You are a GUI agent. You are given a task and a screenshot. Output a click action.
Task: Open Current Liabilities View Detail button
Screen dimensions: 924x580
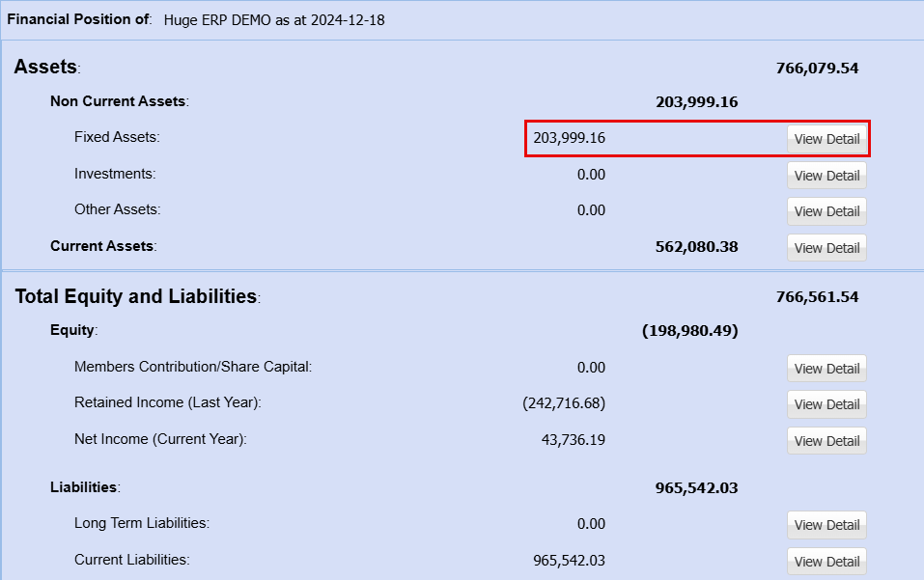826,562
